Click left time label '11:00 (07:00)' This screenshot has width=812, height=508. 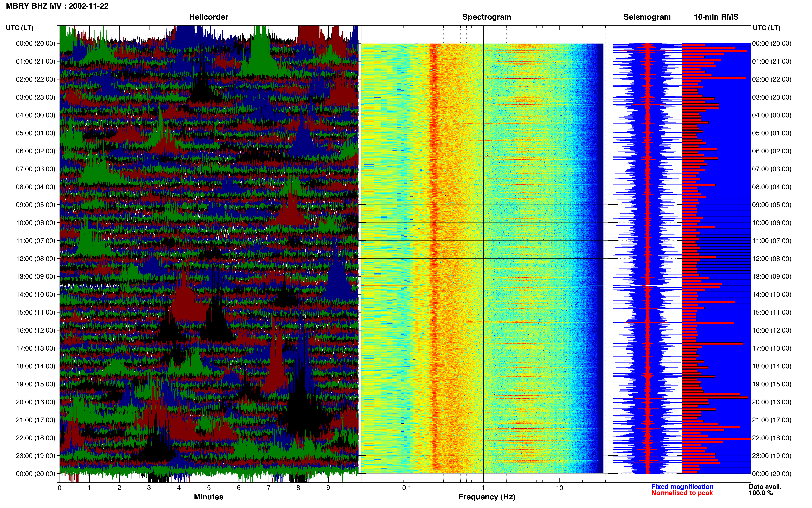pyautogui.click(x=36, y=240)
